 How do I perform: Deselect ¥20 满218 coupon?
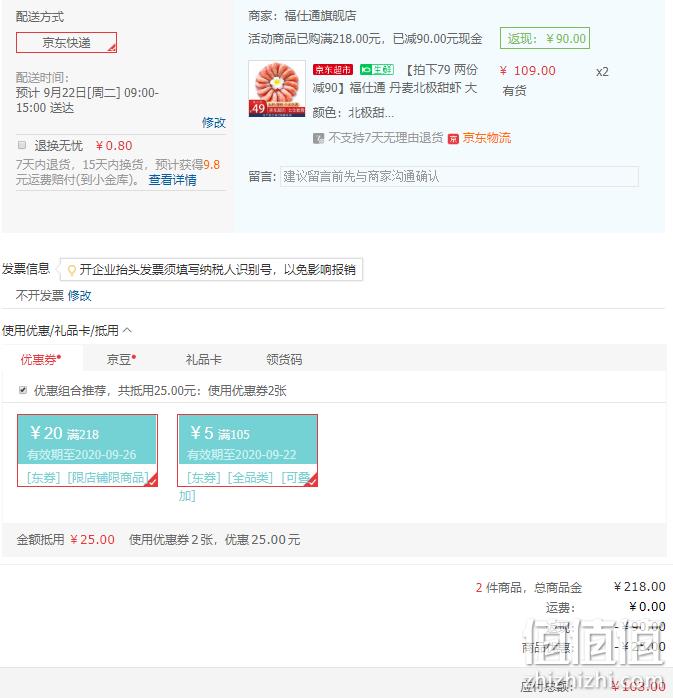click(87, 450)
